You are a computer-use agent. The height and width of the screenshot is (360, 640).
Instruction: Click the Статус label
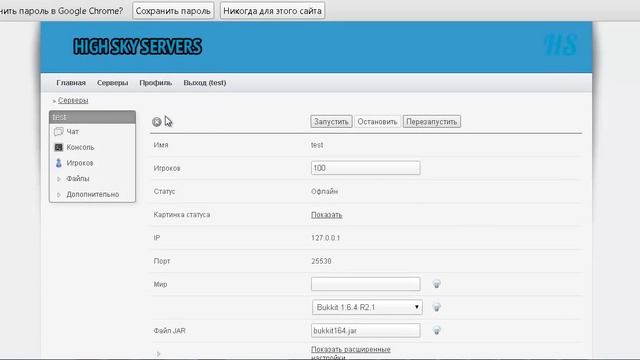pyautogui.click(x=164, y=191)
